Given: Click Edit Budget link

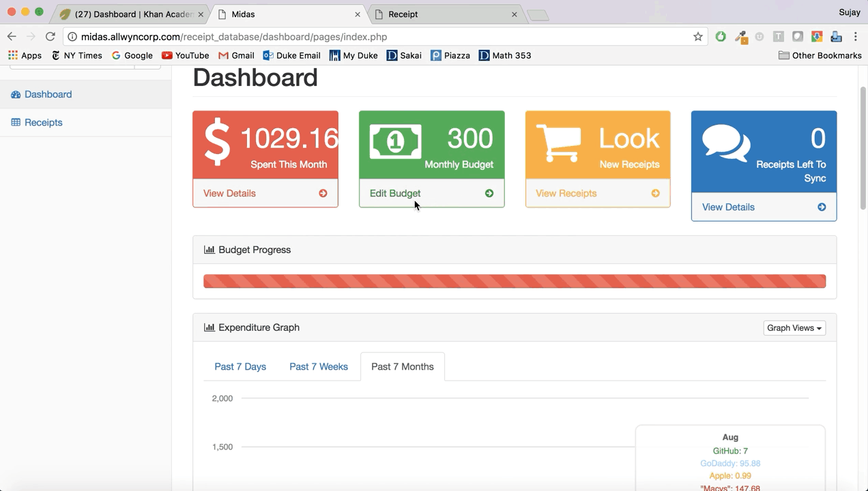Looking at the screenshot, I should click(395, 193).
